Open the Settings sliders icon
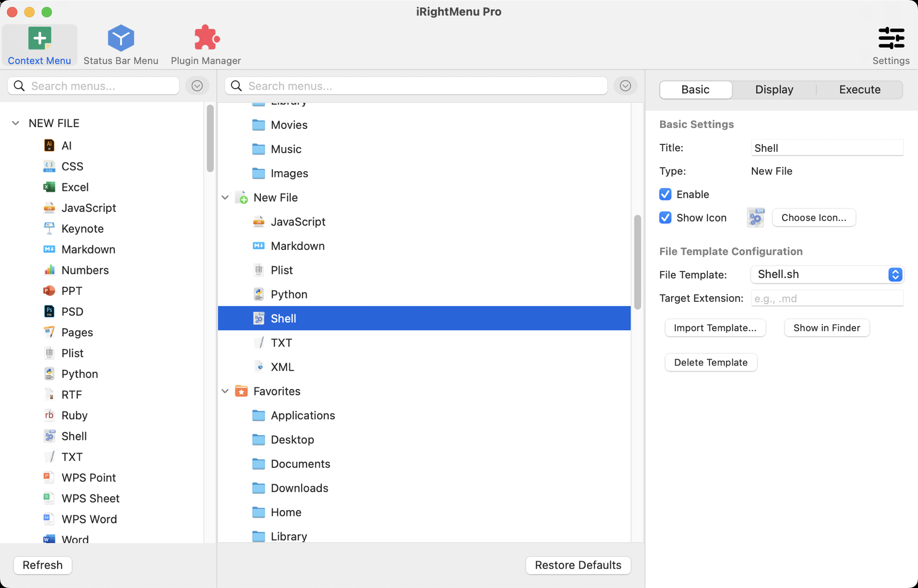The width and height of the screenshot is (918, 588). coord(891,38)
